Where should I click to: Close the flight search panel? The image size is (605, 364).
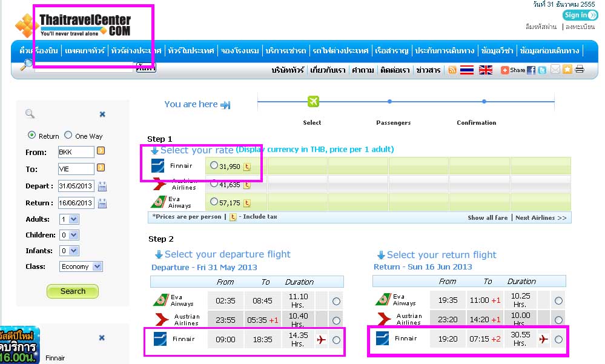(x=102, y=114)
